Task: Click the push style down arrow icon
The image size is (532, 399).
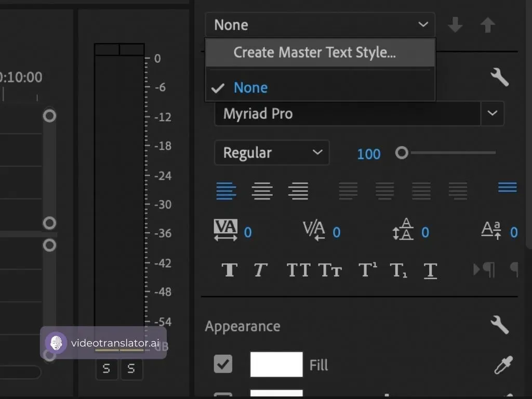Action: point(455,25)
